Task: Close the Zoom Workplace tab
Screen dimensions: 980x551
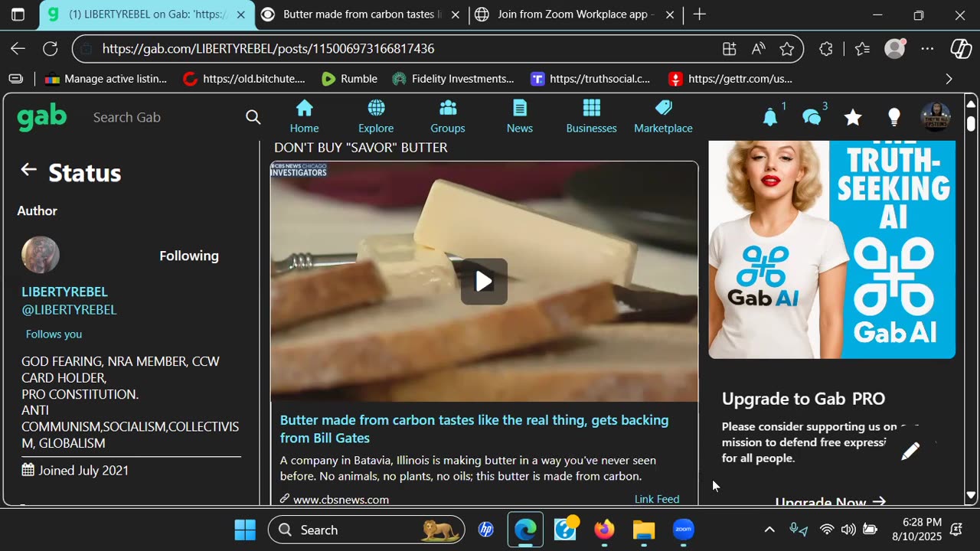Action: (x=670, y=15)
